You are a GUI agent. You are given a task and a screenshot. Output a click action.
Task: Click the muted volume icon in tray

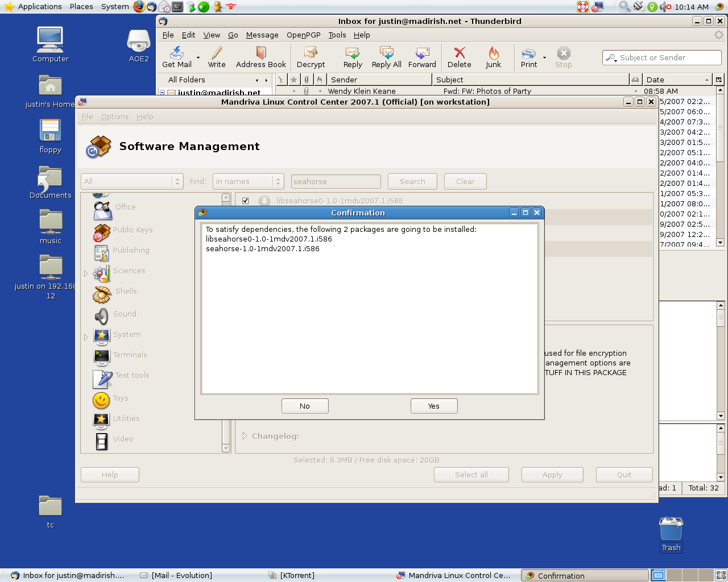click(x=665, y=7)
